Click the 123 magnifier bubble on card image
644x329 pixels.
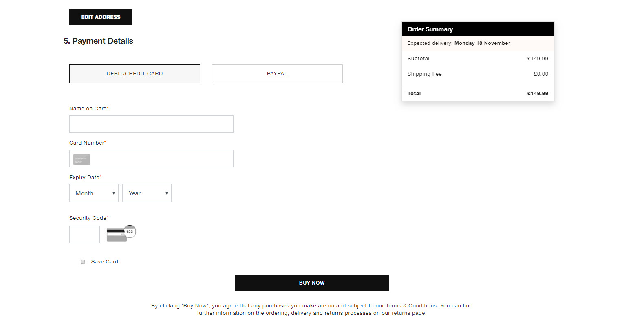click(x=130, y=231)
